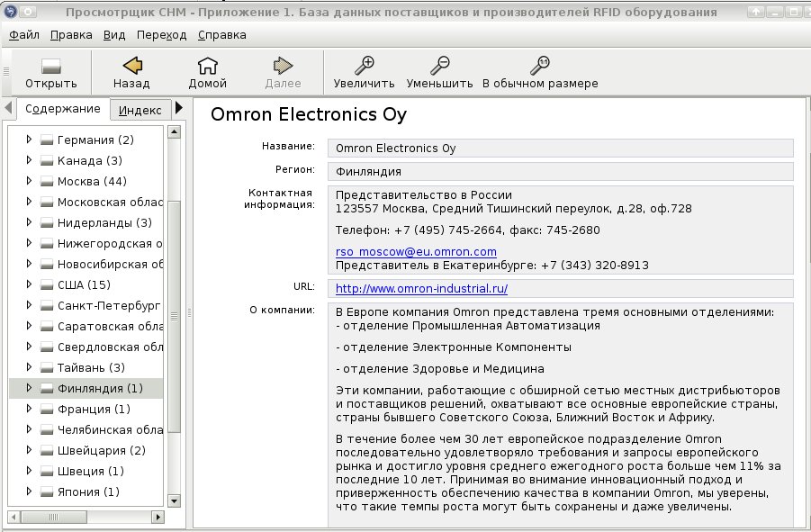Select the Нидерланды (3) tree row

(x=86, y=223)
